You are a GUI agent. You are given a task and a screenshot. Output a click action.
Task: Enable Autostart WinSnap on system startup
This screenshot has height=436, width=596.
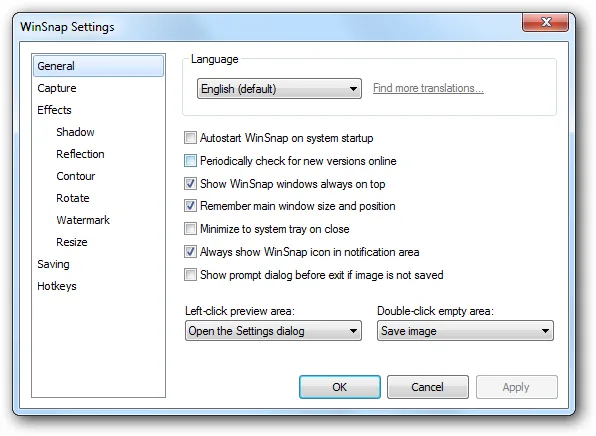coord(190,138)
